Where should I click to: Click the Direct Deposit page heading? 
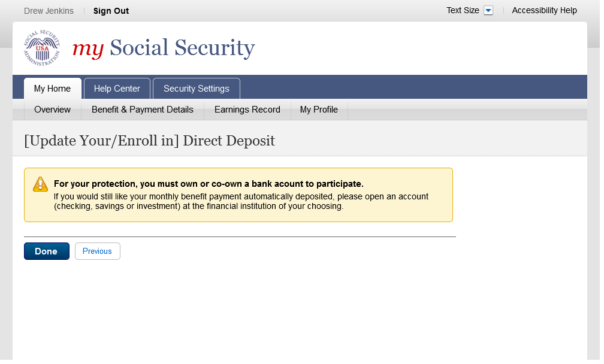(x=149, y=141)
